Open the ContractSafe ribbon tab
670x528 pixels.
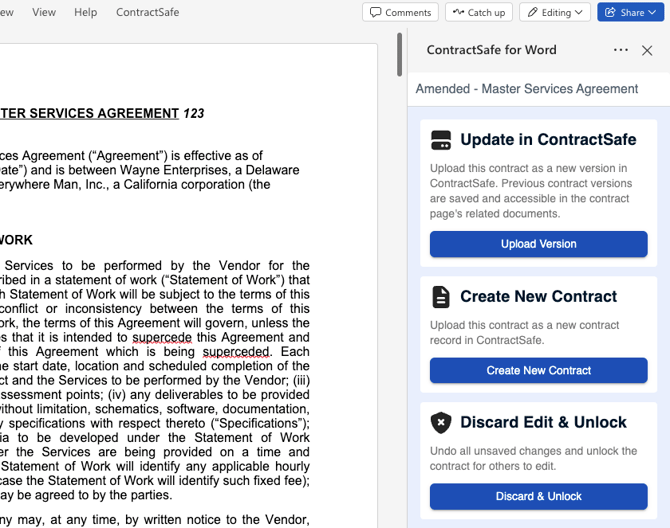147,12
